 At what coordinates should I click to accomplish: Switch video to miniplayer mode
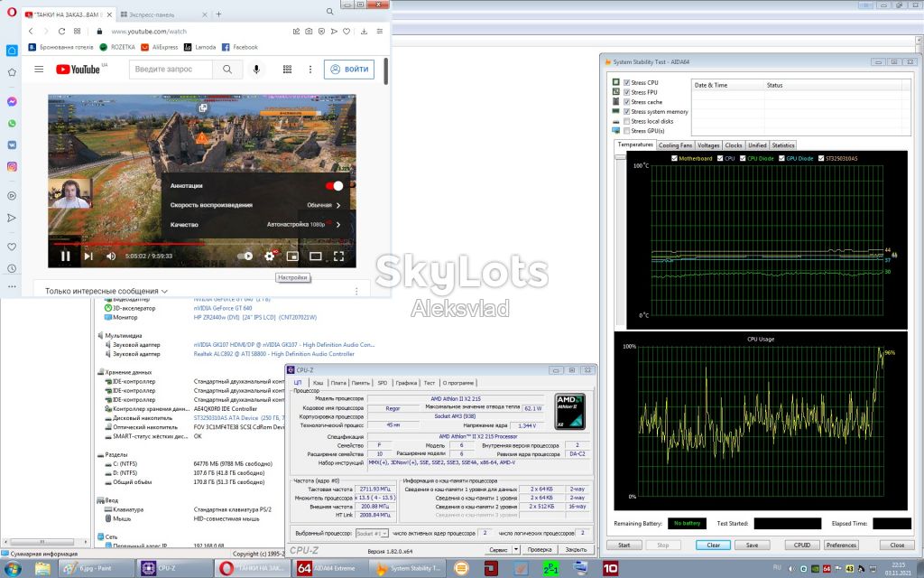[x=292, y=256]
